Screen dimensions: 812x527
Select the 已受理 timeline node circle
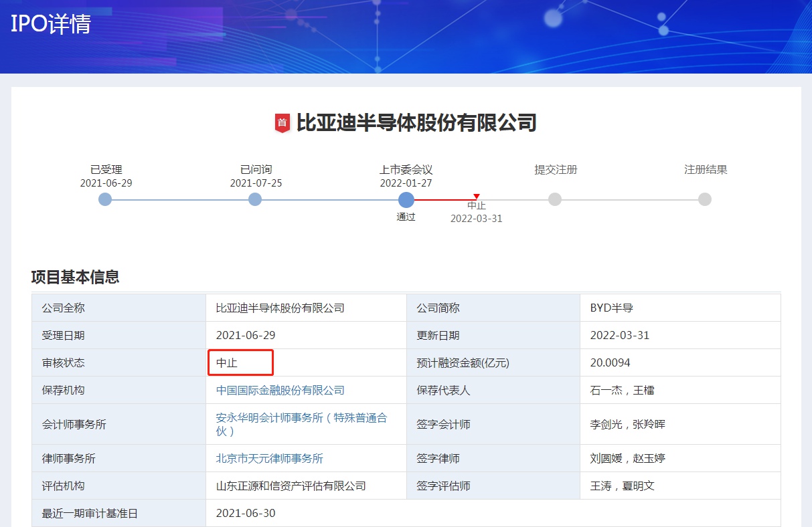(105, 199)
